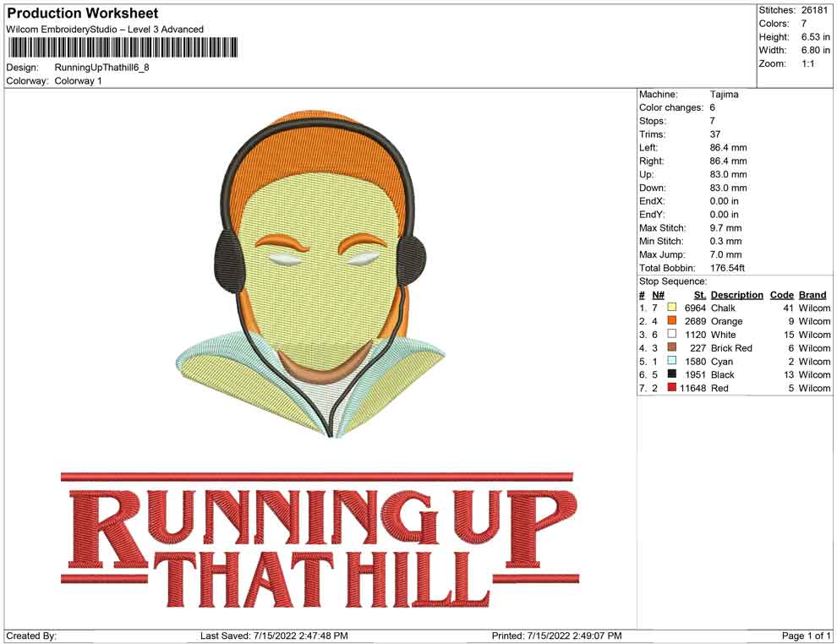Click the Running Up That Hill lettering
837x644 pixels.
320,540
